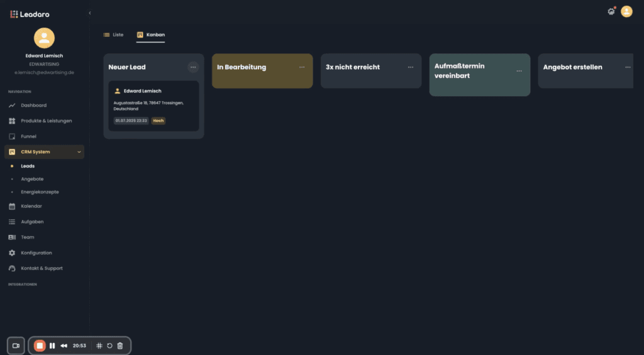The height and width of the screenshot is (355, 644).
Task: Open the 3x nicht erreicht column options menu
Action: (410, 67)
